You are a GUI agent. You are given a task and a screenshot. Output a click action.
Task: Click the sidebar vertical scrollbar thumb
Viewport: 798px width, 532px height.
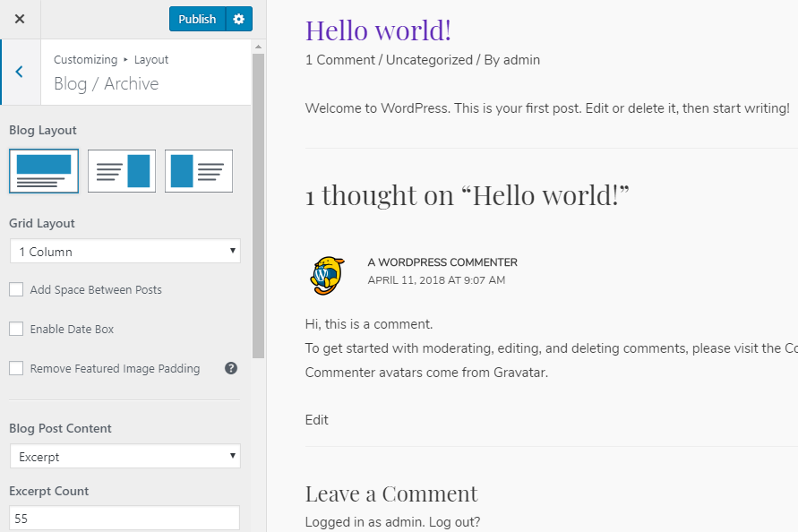259,206
